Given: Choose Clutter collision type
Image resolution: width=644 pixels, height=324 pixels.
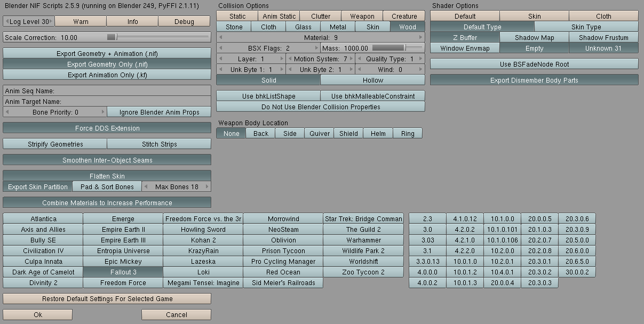Looking at the screenshot, I should [321, 16].
